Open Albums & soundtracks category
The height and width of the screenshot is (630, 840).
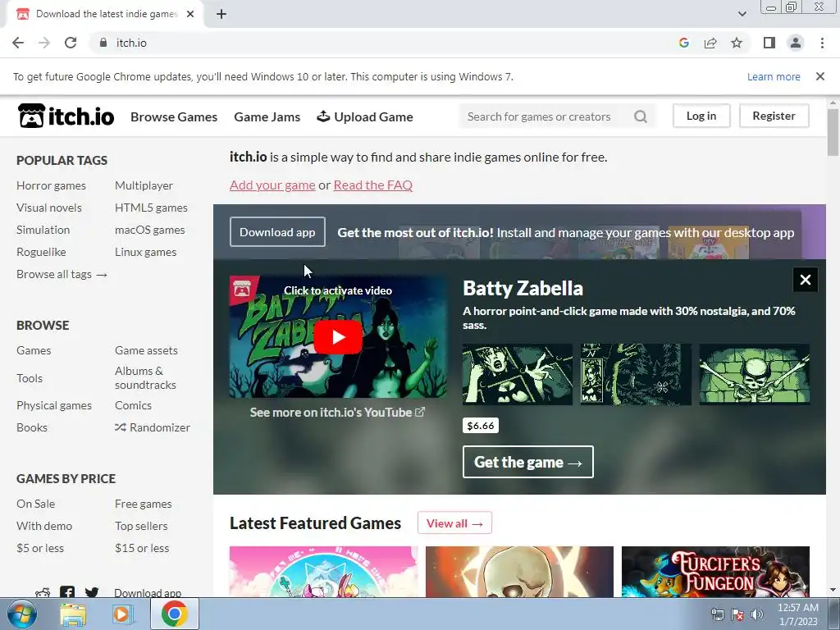[x=145, y=377]
